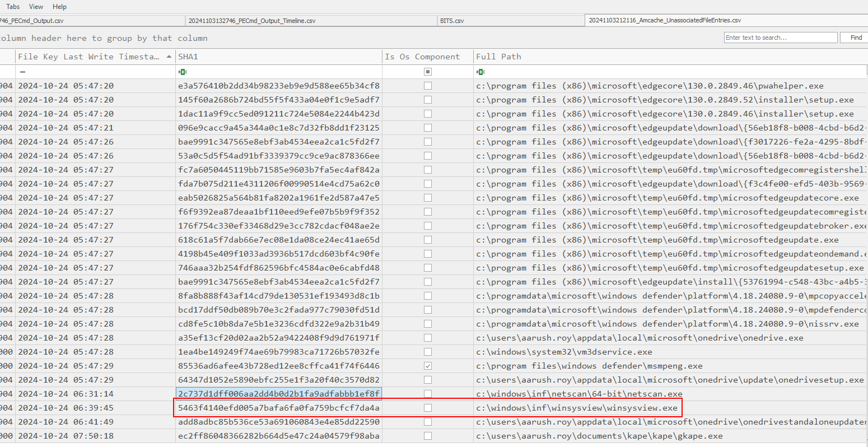Click sort arrow on File Key Last Write Timestamp
The height and width of the screenshot is (447, 868).
(x=170, y=57)
